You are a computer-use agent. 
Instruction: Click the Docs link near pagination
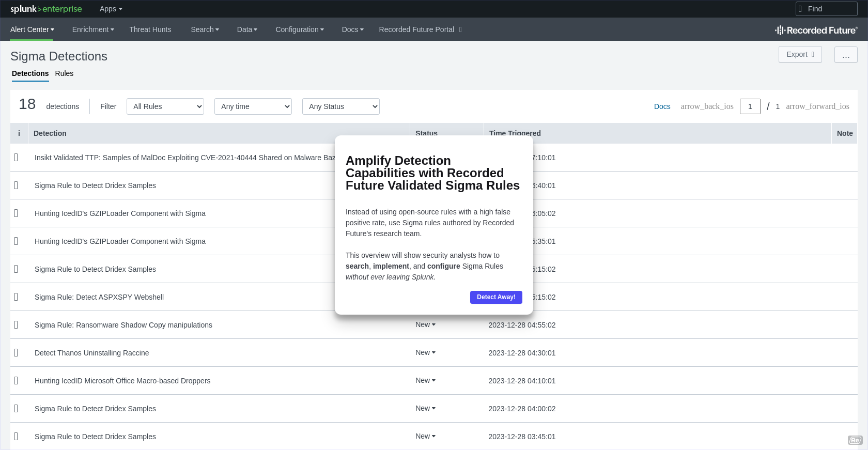[662, 106]
